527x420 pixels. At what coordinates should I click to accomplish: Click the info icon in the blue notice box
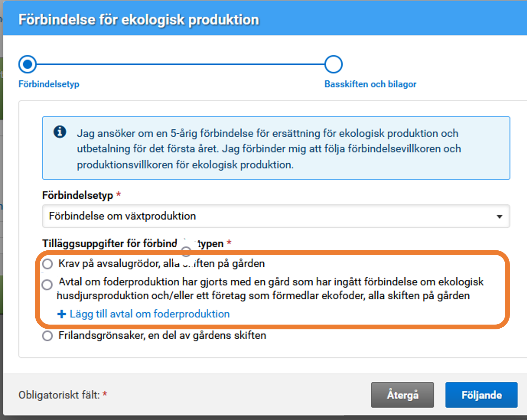tap(60, 131)
